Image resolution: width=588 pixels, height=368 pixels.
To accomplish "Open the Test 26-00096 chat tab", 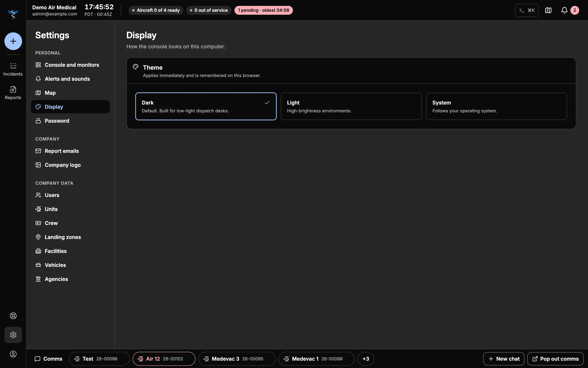I will tap(99, 359).
